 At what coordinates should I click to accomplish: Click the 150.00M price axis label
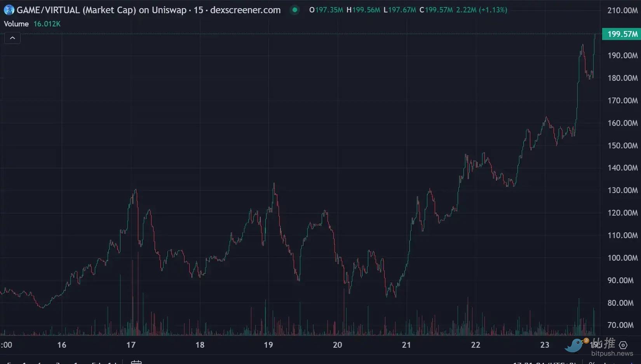point(622,146)
